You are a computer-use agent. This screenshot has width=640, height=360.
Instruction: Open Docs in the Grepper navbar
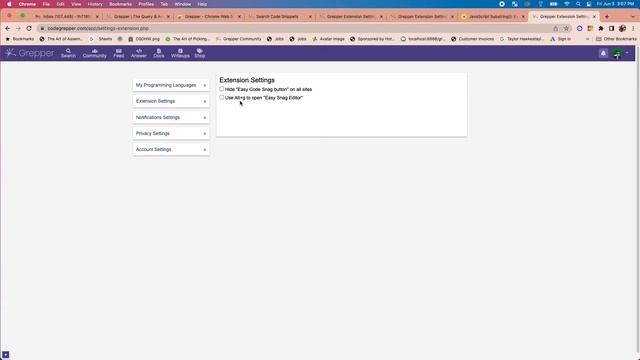(159, 53)
